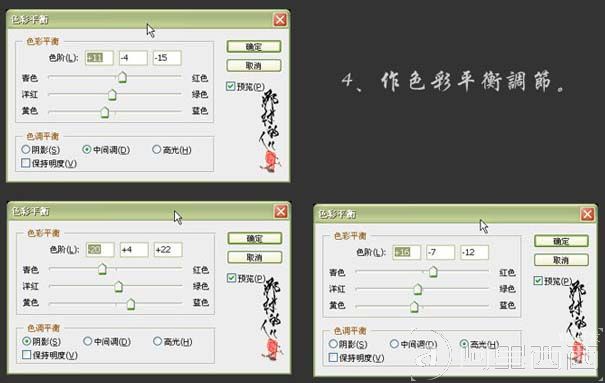This screenshot has width=605, height=383.
Task: Click the -15 色阶 input field
Action: tap(167, 58)
